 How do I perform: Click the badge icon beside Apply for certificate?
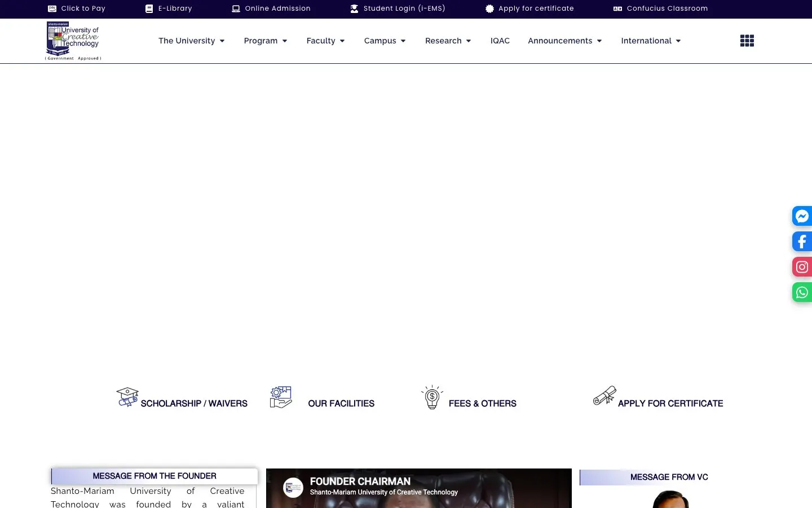click(x=489, y=8)
